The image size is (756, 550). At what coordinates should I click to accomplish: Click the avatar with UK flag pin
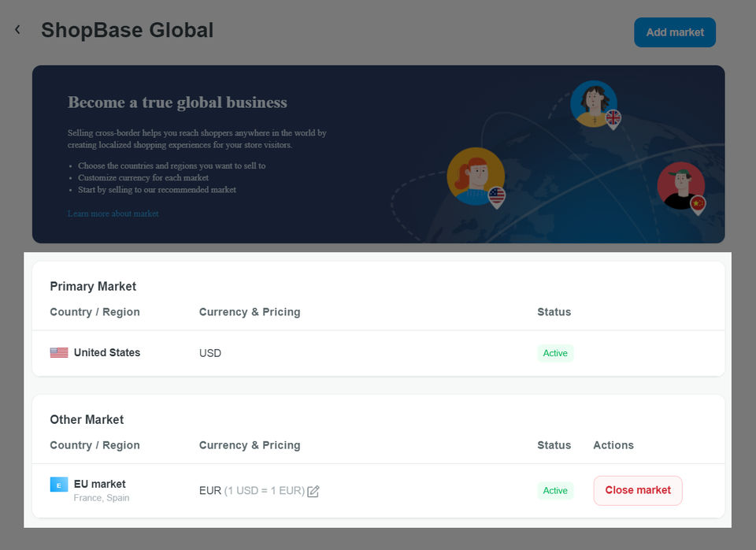595,105
